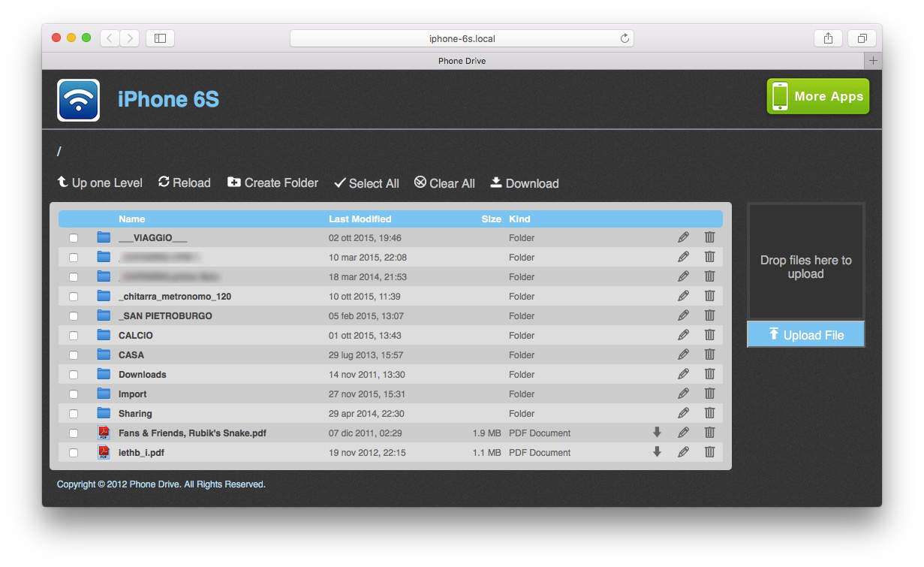Sort the file list by Size

click(x=491, y=219)
